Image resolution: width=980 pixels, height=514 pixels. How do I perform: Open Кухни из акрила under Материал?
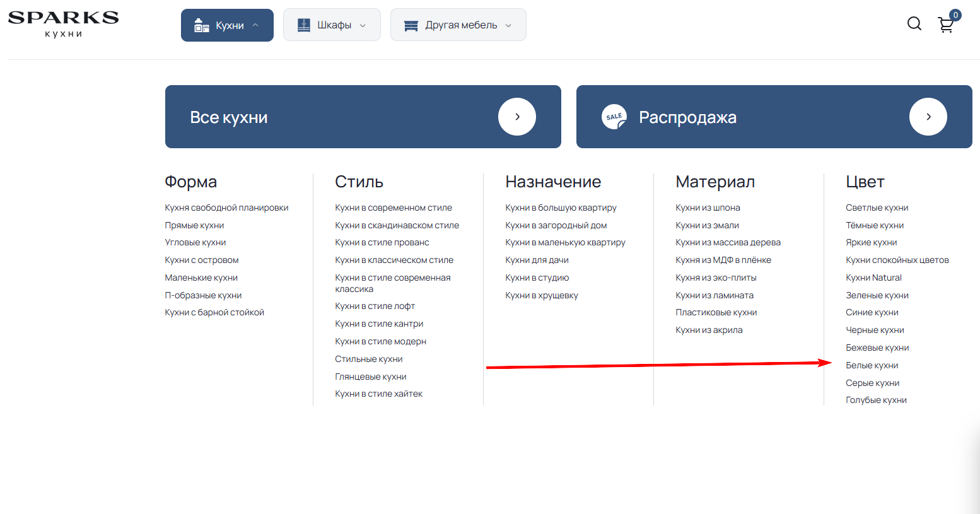[x=709, y=329]
